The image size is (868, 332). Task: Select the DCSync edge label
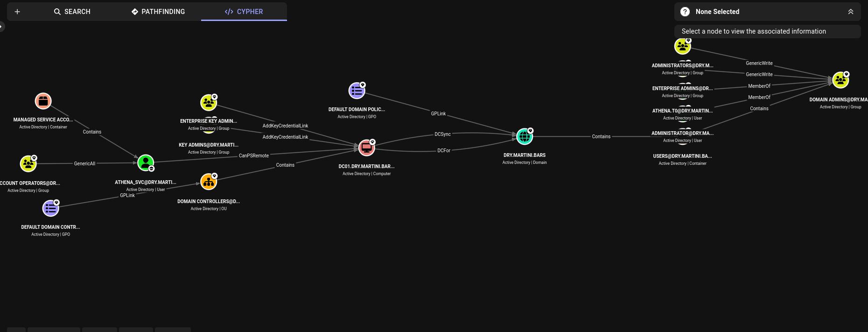(x=442, y=134)
